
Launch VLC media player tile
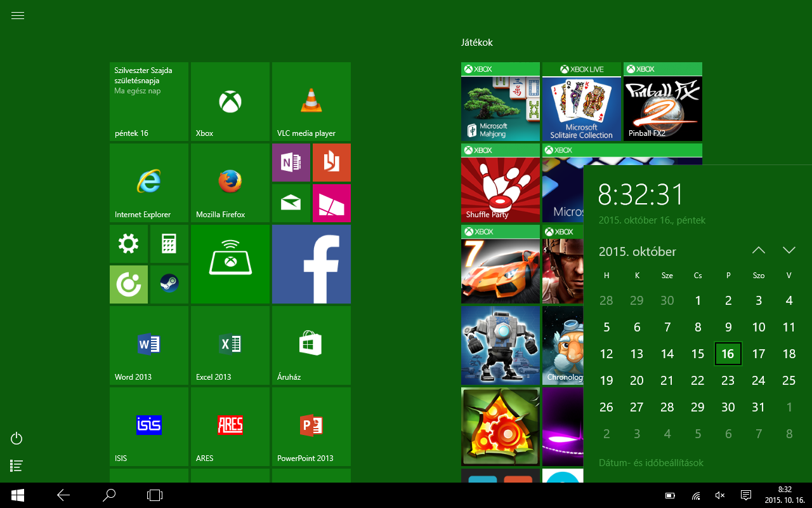(311, 102)
